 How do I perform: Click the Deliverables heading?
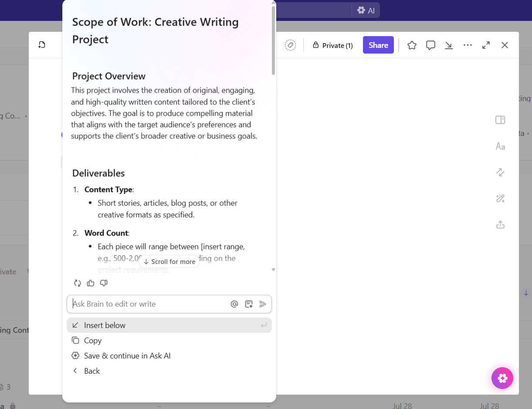(98, 173)
